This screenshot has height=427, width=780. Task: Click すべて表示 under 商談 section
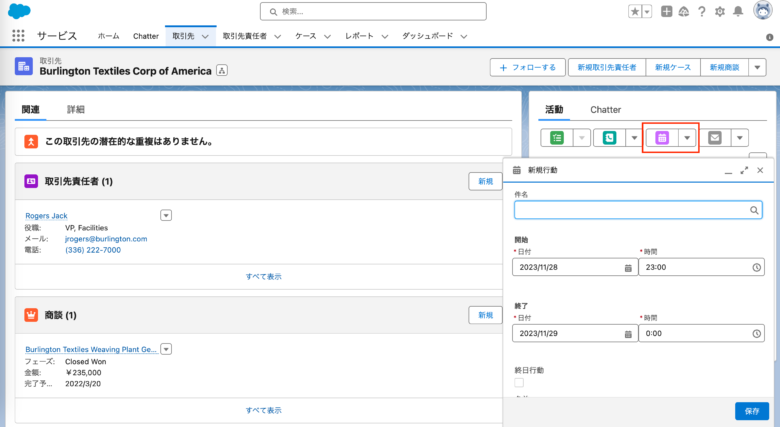[x=264, y=410]
